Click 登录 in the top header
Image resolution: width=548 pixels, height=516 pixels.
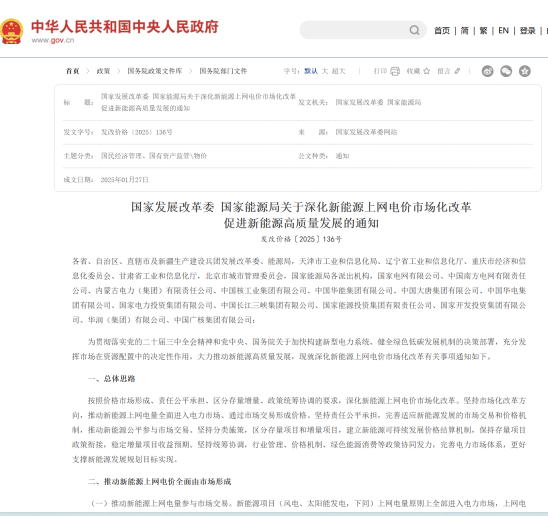pos(527,31)
